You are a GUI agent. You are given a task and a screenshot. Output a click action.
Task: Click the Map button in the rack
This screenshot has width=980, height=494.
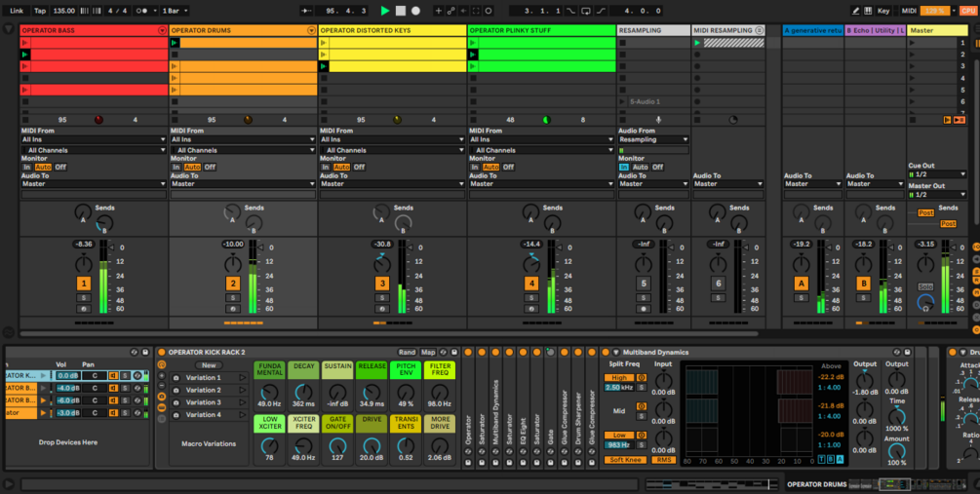tap(428, 353)
